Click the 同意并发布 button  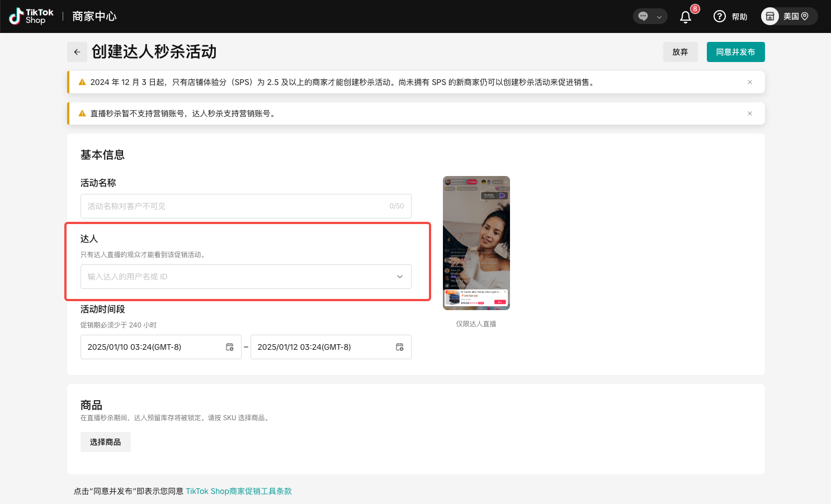pos(735,52)
